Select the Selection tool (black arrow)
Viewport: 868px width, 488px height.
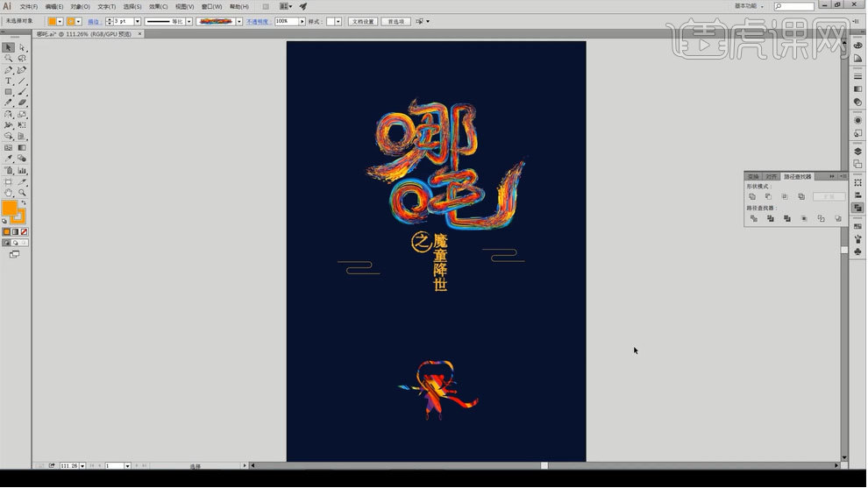click(8, 47)
